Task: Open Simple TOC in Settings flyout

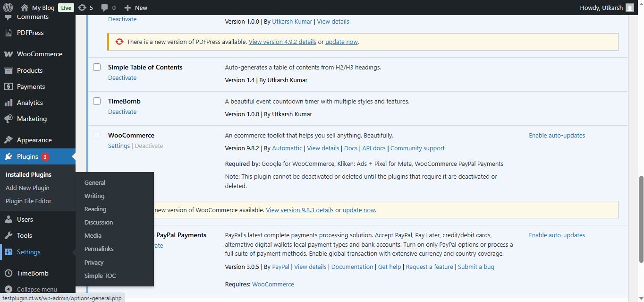Action: 100,276
